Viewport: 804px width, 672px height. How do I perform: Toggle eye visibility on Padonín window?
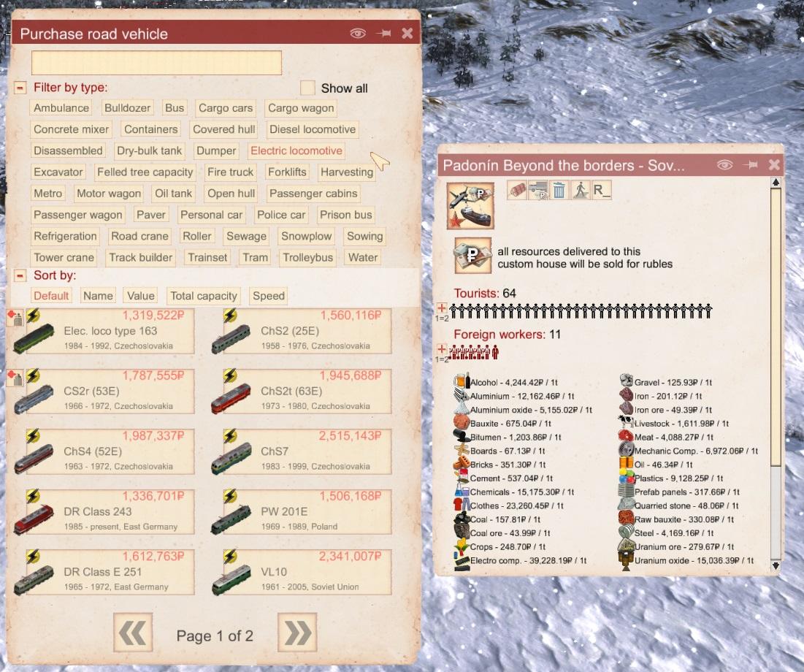(724, 165)
